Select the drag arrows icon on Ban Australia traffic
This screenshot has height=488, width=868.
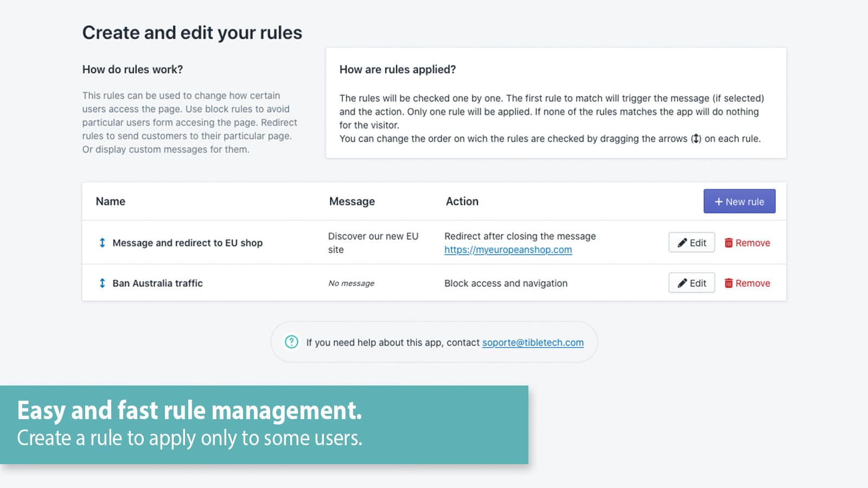click(101, 282)
